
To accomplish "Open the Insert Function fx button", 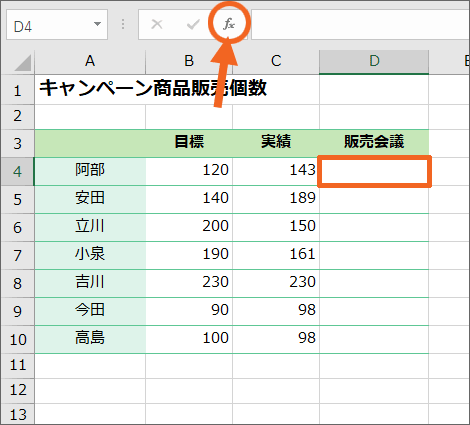I will tap(229, 24).
